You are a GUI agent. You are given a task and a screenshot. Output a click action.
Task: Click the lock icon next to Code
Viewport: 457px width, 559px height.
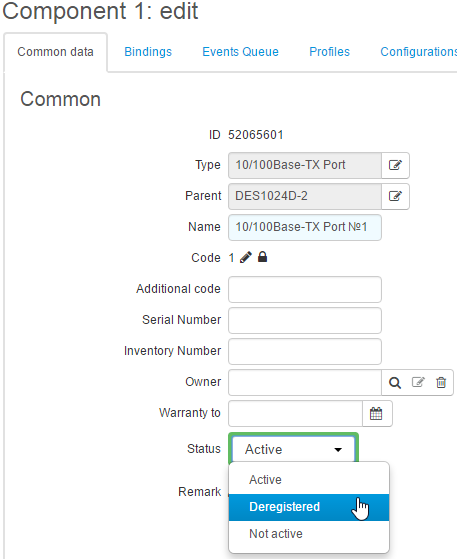coord(262,257)
